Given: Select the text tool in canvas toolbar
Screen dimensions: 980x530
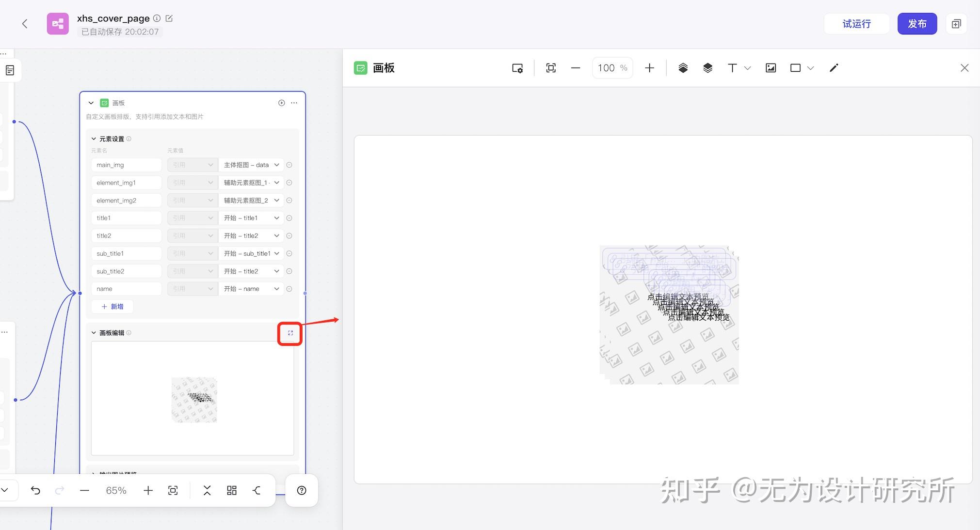Looking at the screenshot, I should point(732,68).
